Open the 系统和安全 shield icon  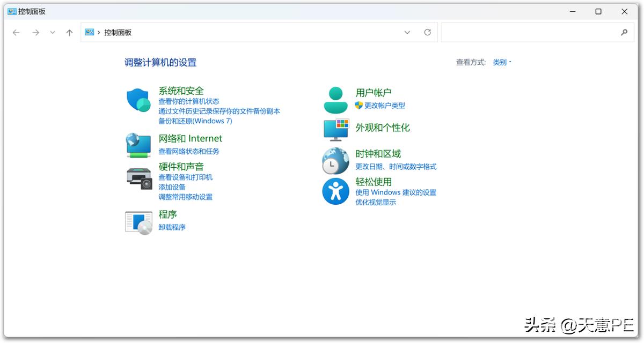[x=138, y=100]
